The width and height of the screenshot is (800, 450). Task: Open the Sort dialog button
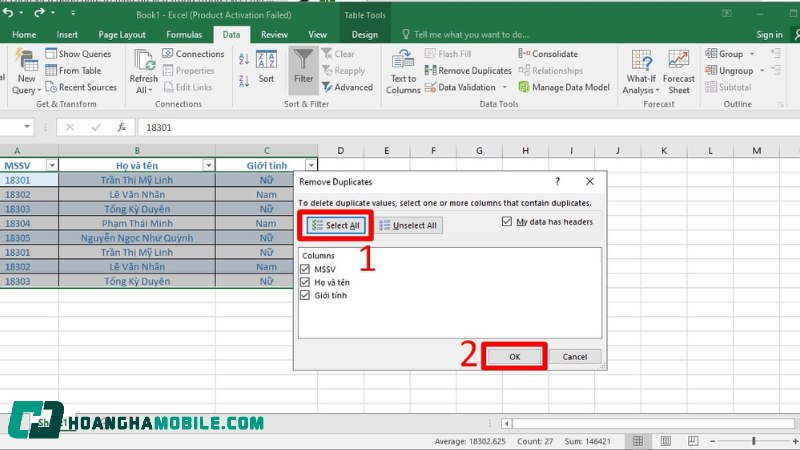(266, 67)
